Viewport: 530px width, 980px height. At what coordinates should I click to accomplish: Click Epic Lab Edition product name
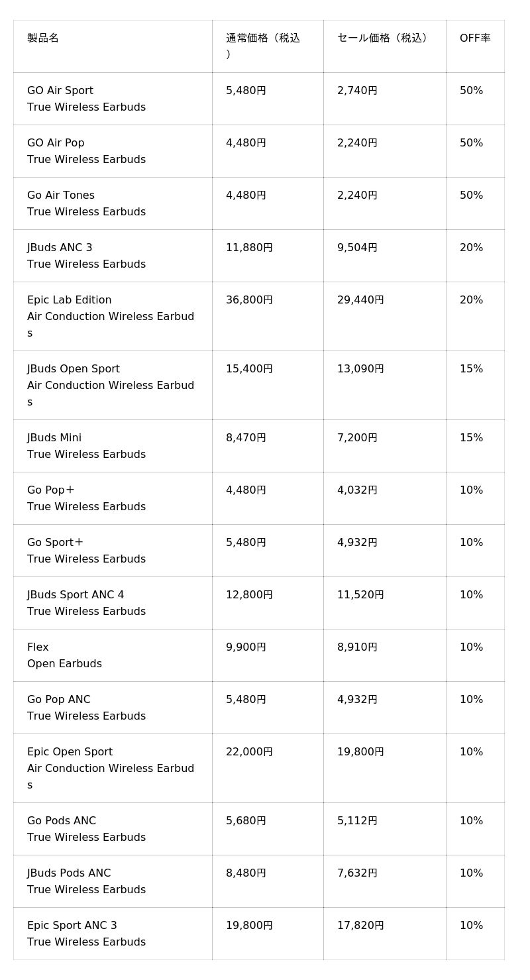pos(70,300)
